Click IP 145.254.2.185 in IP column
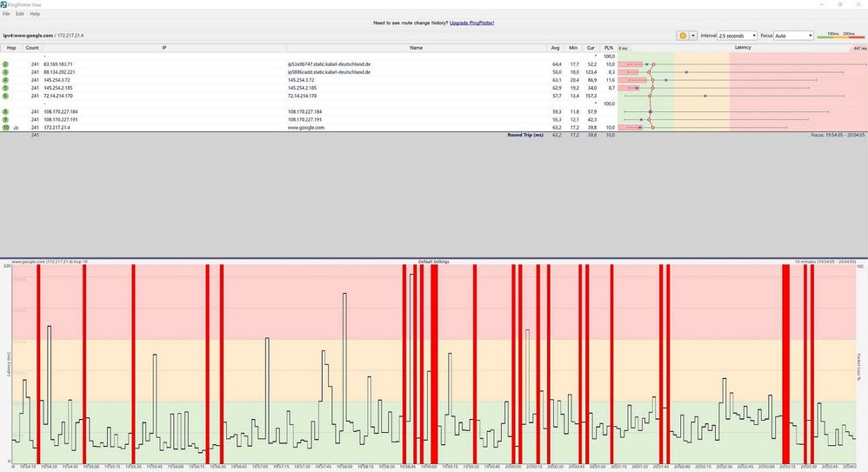 [x=58, y=88]
